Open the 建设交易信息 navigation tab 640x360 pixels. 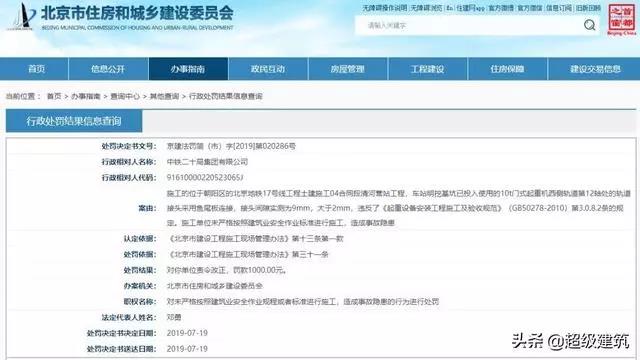pos(594,69)
